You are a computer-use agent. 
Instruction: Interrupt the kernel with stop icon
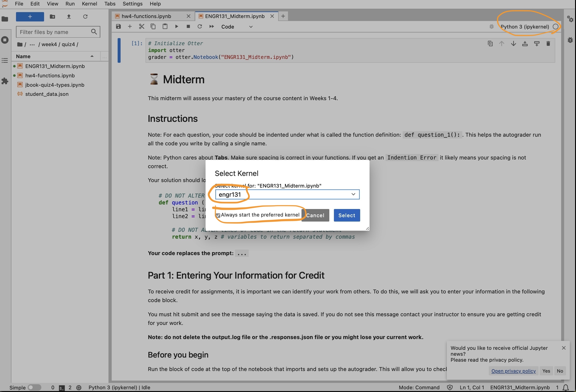click(188, 26)
